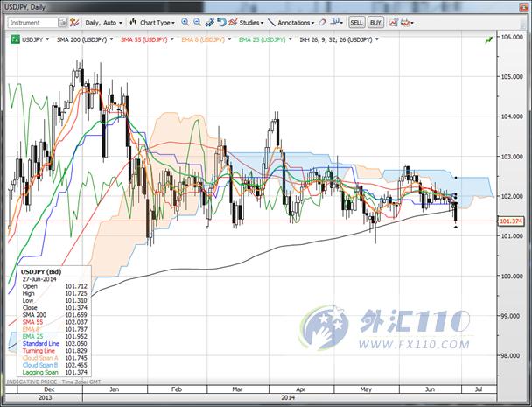Expand the USDJPY legend dropdown arrow

(x=47, y=39)
